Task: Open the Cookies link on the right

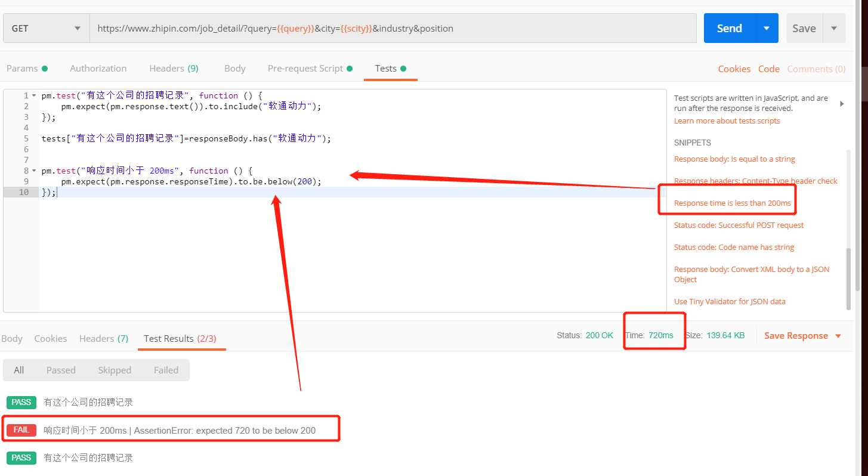Action: [x=734, y=69]
